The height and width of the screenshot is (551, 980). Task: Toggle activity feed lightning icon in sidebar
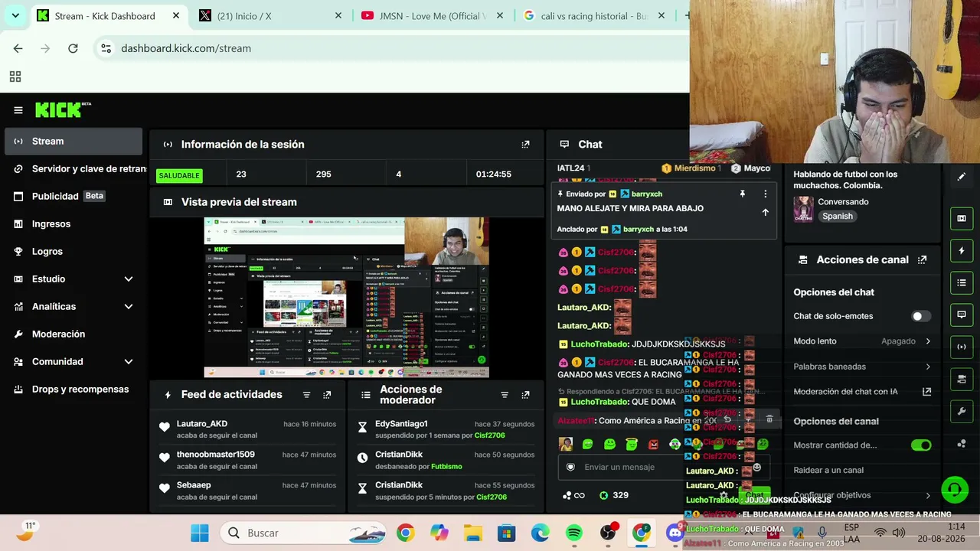point(962,250)
